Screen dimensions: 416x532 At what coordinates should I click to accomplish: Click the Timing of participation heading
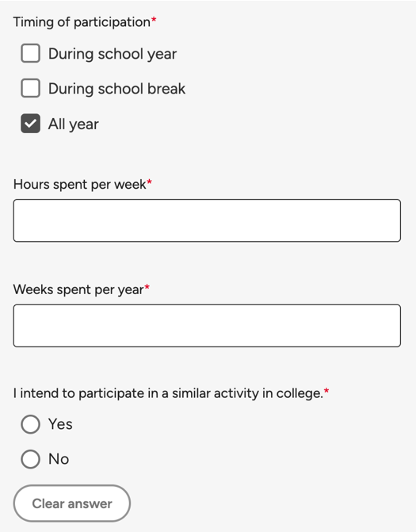coord(82,22)
